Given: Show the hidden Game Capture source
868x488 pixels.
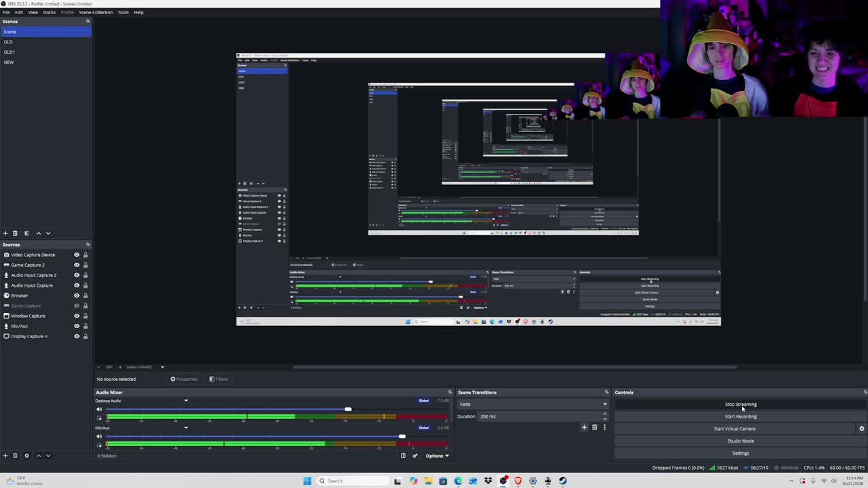Looking at the screenshot, I should click(x=77, y=306).
